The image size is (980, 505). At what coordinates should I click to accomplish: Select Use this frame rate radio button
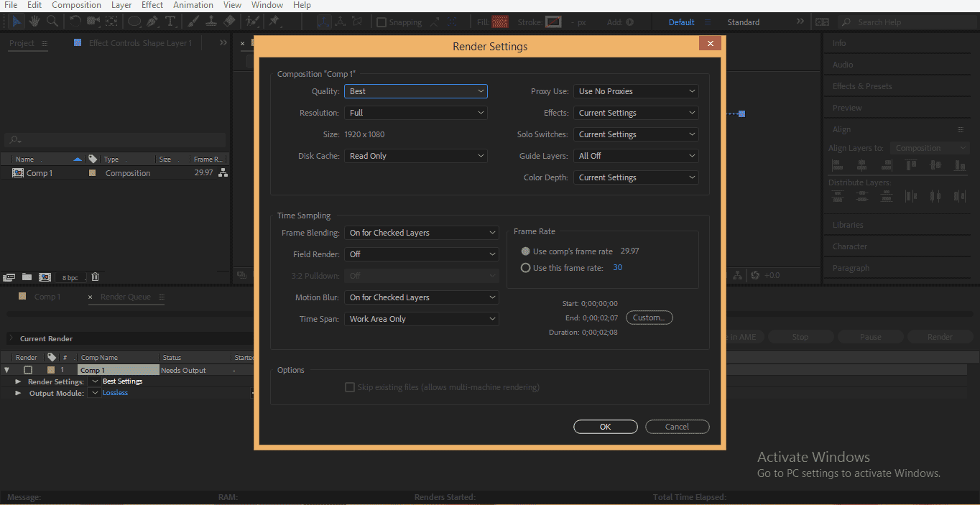[526, 268]
